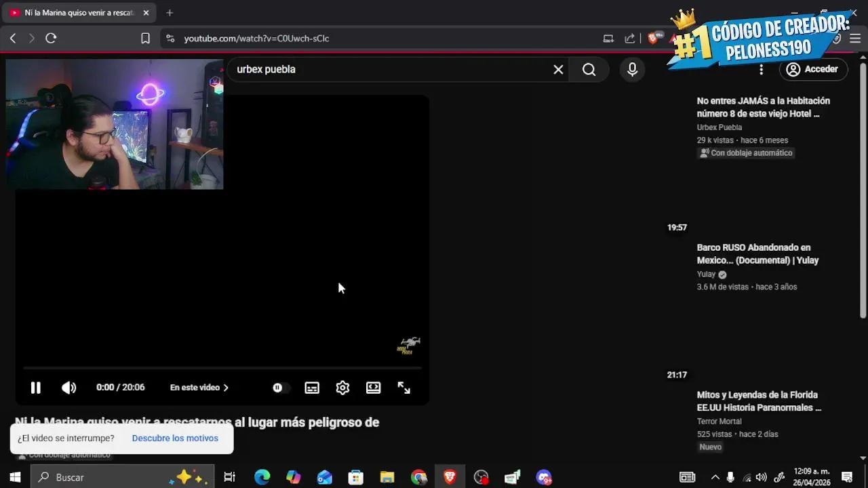This screenshot has width=868, height=488.
Task: Click the video title "Ni la Marina quiso venir"
Action: [197, 422]
